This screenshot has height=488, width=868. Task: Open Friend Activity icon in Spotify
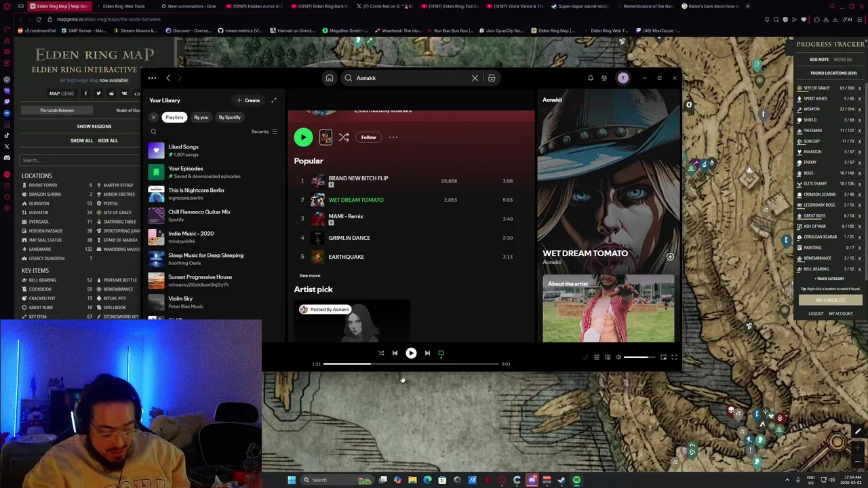click(604, 78)
